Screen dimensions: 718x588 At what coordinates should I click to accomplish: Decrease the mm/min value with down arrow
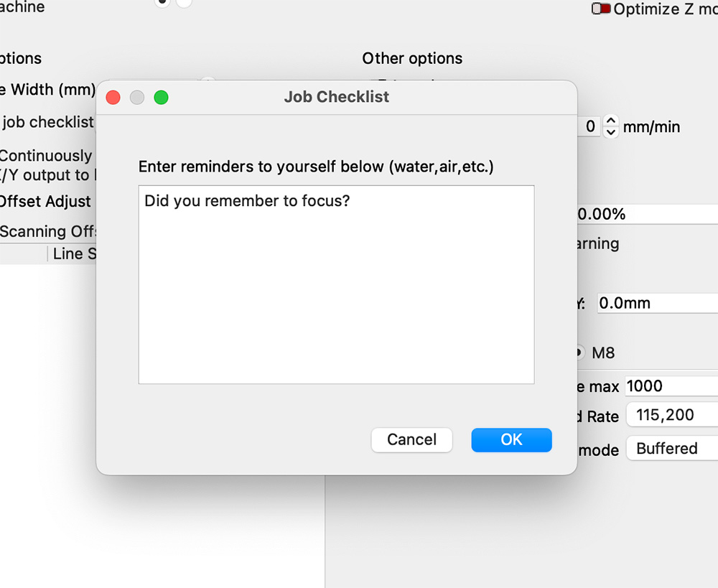(611, 133)
